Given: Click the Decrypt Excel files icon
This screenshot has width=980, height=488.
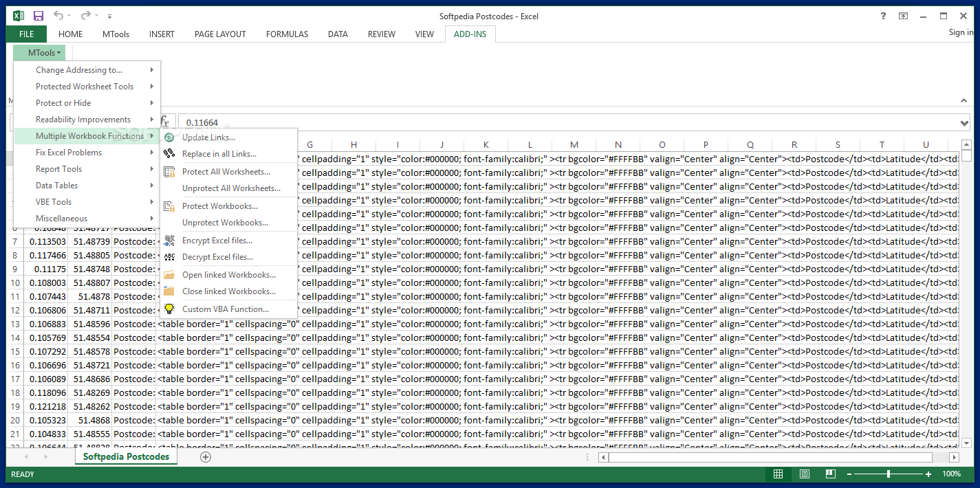Looking at the screenshot, I should pyautogui.click(x=169, y=257).
